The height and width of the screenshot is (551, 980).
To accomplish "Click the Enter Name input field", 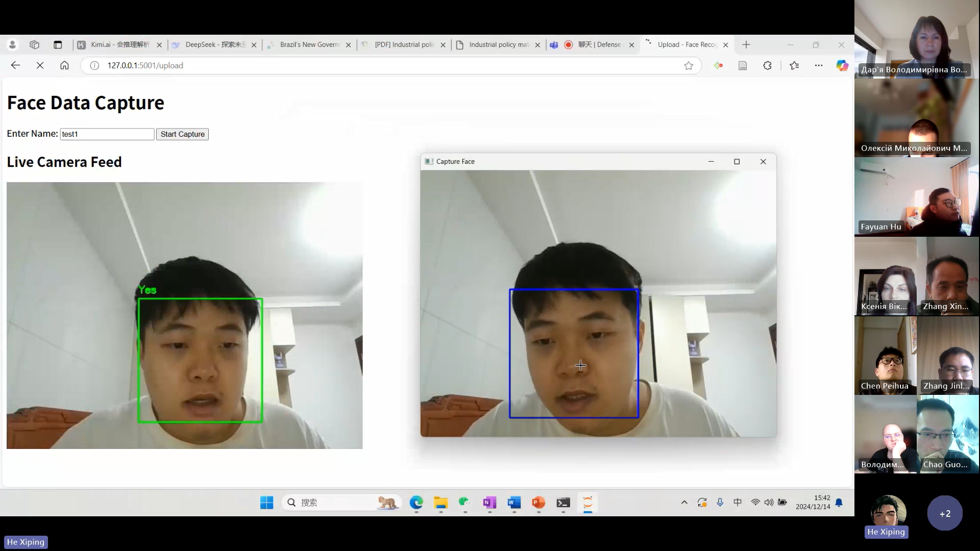I will click(107, 134).
